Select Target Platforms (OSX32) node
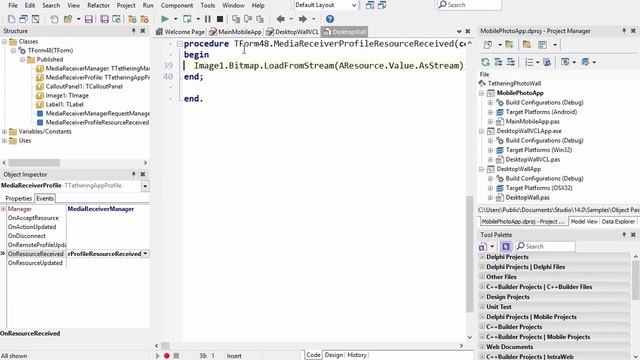Viewport: 640px width, 360px height. (539, 188)
